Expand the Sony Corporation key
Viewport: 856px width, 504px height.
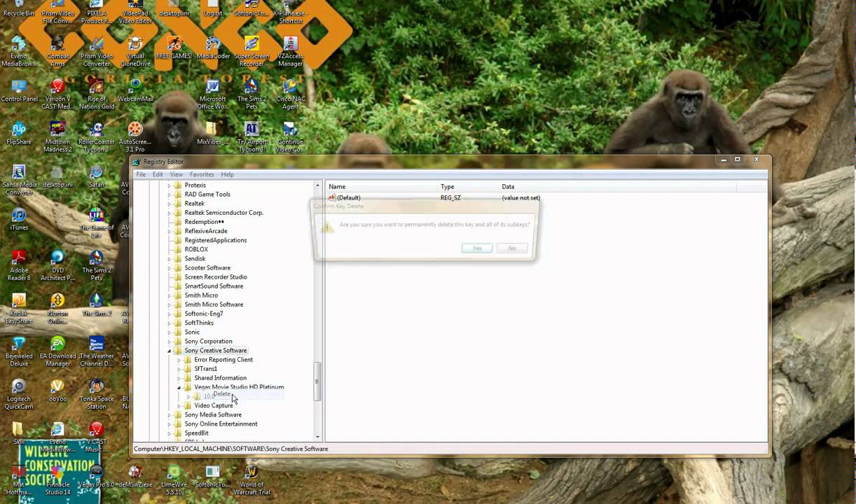coord(169,342)
